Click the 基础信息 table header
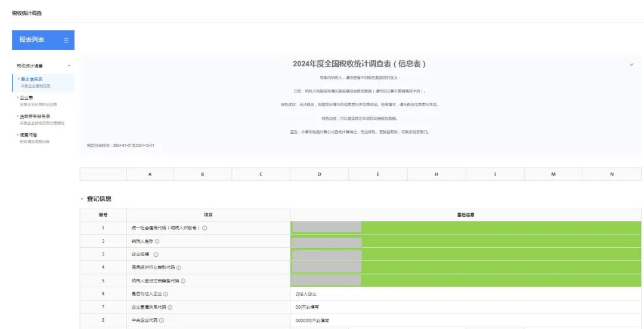The width and height of the screenshot is (644, 329). point(466,215)
